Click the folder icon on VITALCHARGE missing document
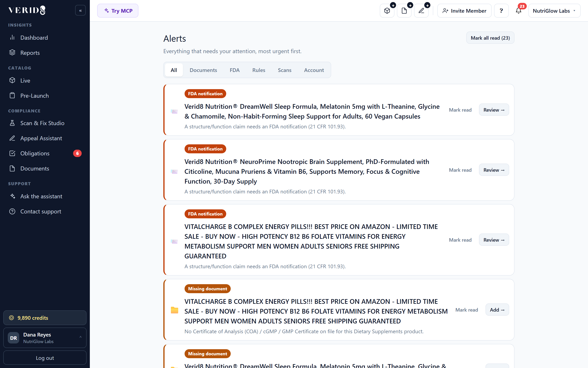Image resolution: width=588 pixels, height=368 pixels. tap(174, 310)
